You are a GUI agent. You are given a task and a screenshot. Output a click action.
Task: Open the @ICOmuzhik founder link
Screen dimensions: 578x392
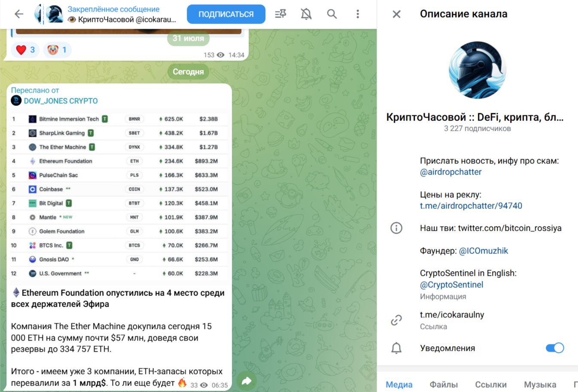[x=484, y=251]
